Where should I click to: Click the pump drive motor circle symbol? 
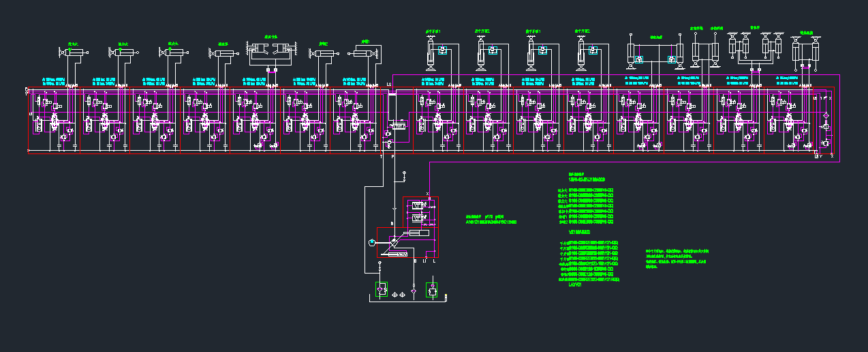pos(371,242)
